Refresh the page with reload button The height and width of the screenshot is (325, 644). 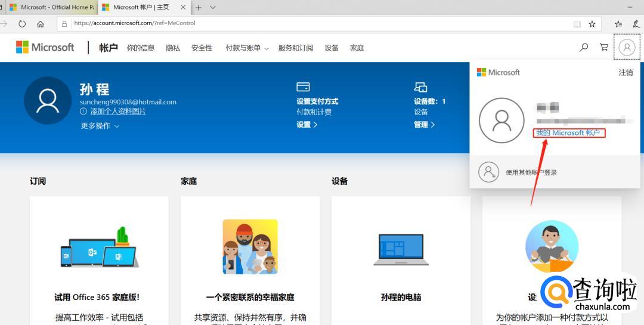(22, 24)
